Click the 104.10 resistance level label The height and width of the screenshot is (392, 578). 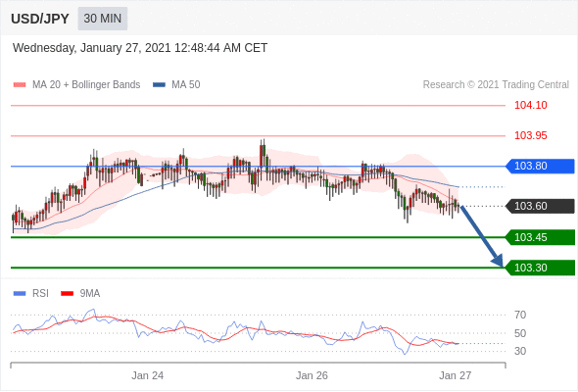coord(530,105)
